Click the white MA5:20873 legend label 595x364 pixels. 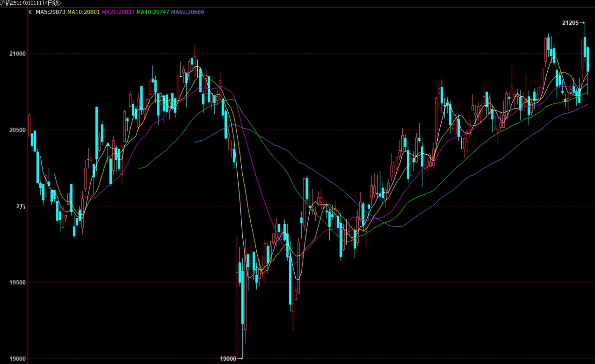pyautogui.click(x=51, y=12)
